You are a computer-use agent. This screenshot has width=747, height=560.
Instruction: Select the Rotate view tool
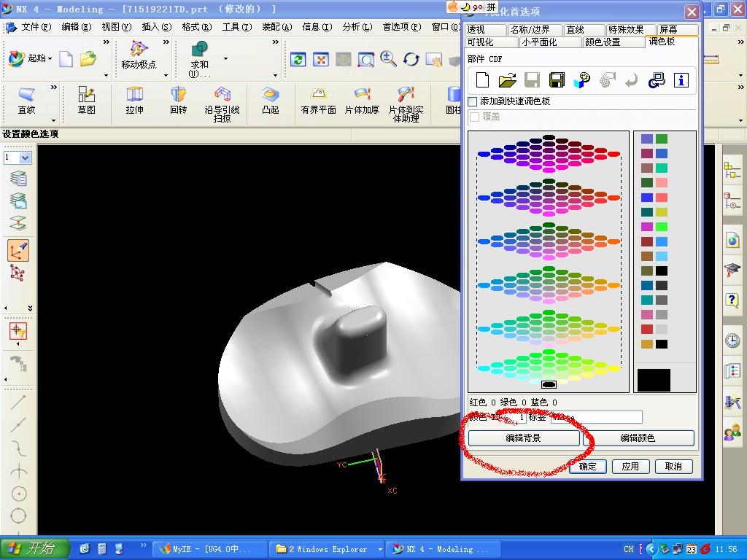411,60
